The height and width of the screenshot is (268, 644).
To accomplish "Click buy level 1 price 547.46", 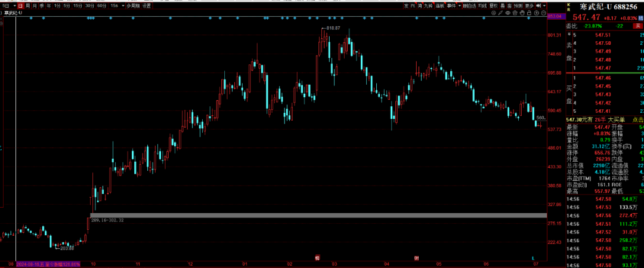I will pyautogui.click(x=603, y=78).
